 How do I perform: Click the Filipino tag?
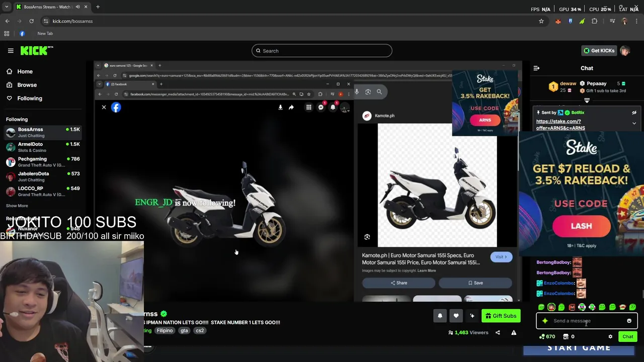165,331
